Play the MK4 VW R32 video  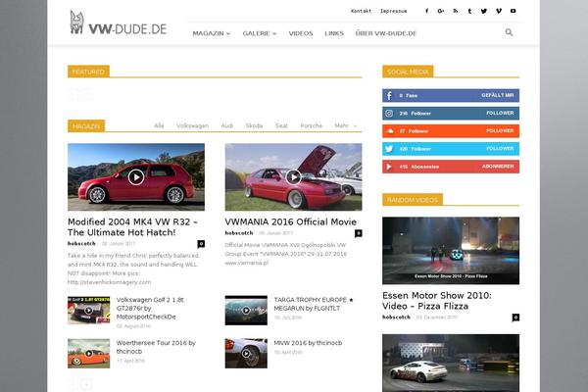(x=136, y=177)
